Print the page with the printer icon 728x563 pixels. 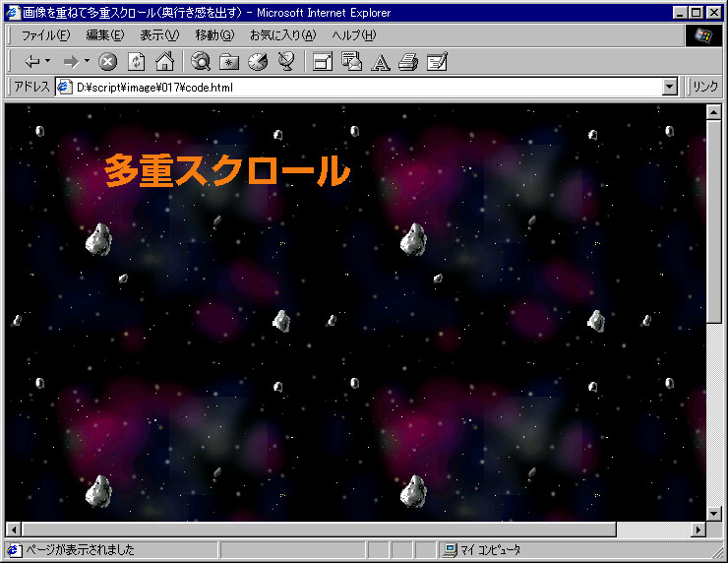408,62
